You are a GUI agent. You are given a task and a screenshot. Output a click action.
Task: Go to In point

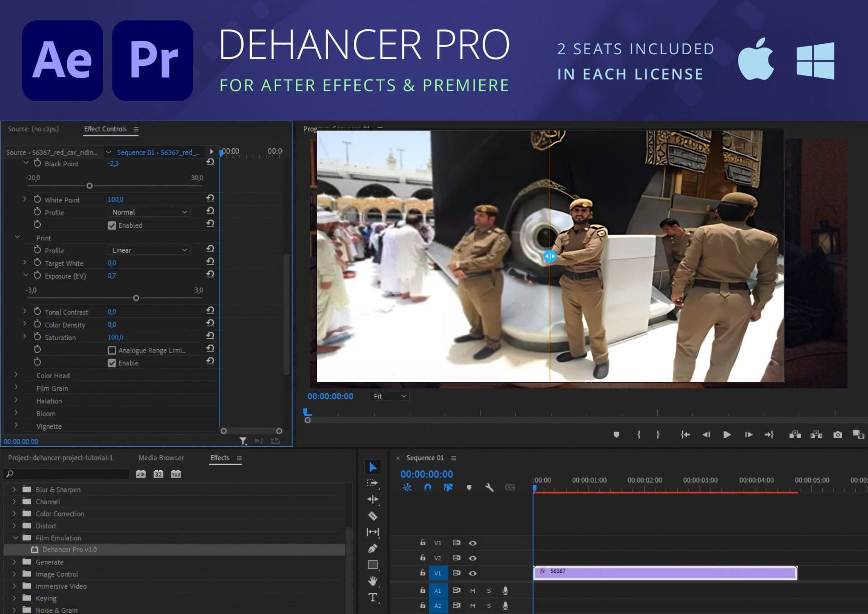tap(685, 435)
